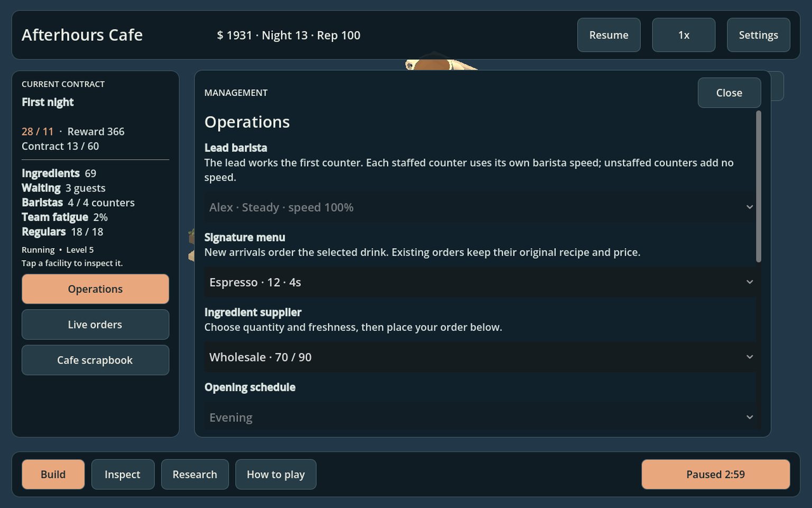Click the "$ 1931 · Night 13 · Rep 100" status
The height and width of the screenshot is (508, 812).
(x=289, y=35)
